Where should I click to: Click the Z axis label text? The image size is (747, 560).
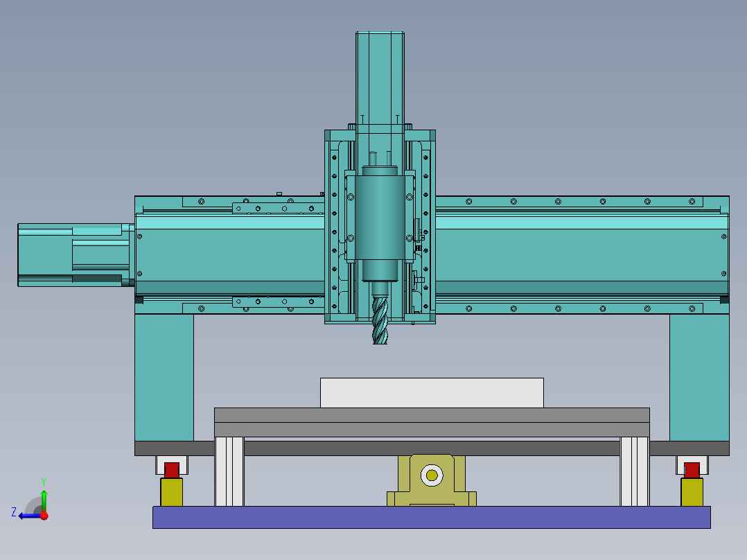[14, 512]
